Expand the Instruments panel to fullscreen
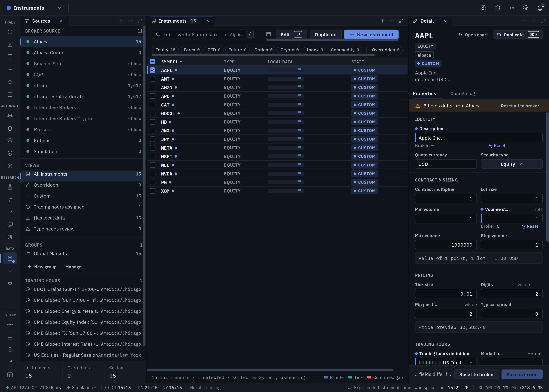Viewport: 549px width, 392px height. click(401, 21)
